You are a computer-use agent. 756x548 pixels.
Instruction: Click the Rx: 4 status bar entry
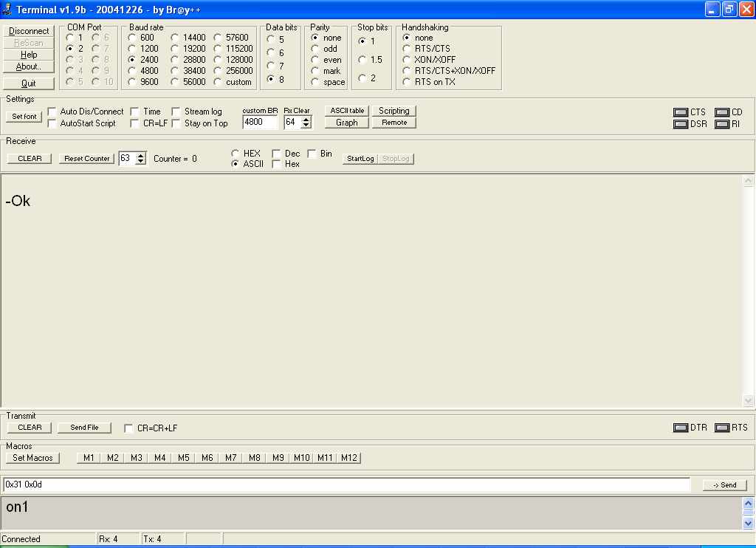tap(108, 539)
